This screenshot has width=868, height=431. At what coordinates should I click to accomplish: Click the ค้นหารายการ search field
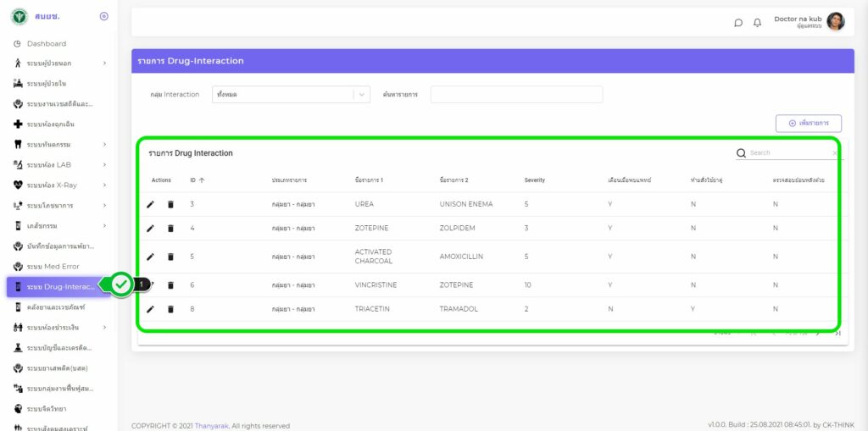(516, 95)
